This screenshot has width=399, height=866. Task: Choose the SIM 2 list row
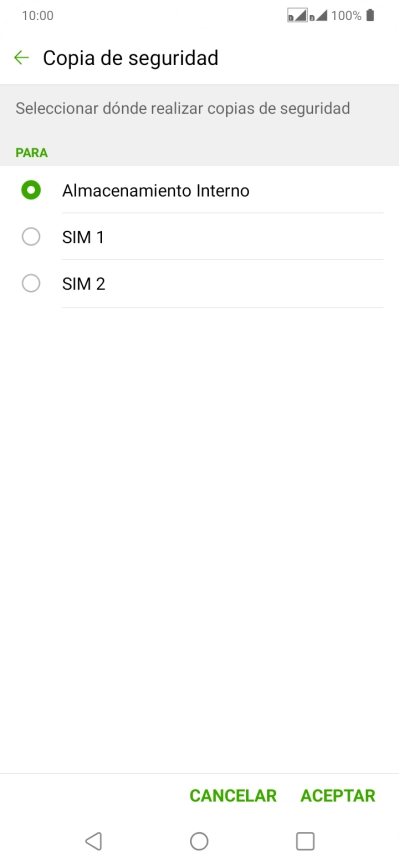coord(200,284)
